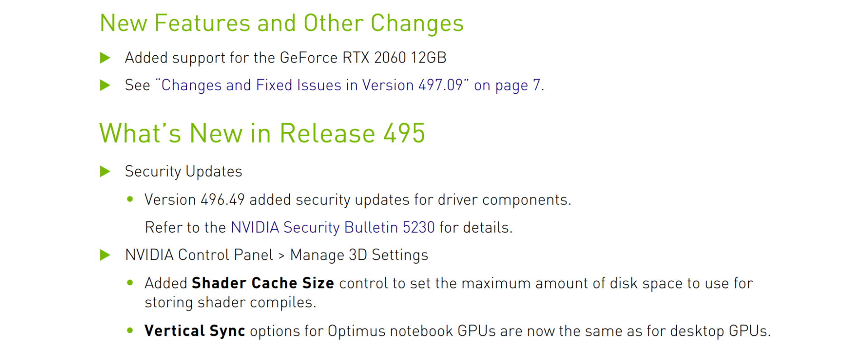Click the bold Shader Cache Size text
The height and width of the screenshot is (359, 868).
[x=263, y=283]
